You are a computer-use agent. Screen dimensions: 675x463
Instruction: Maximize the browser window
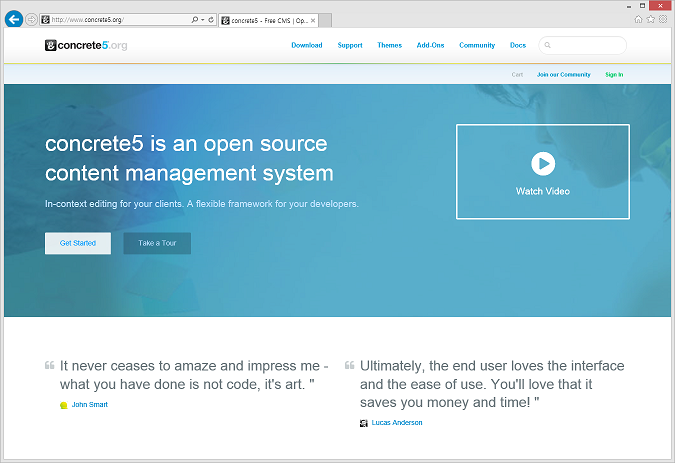tap(642, 6)
